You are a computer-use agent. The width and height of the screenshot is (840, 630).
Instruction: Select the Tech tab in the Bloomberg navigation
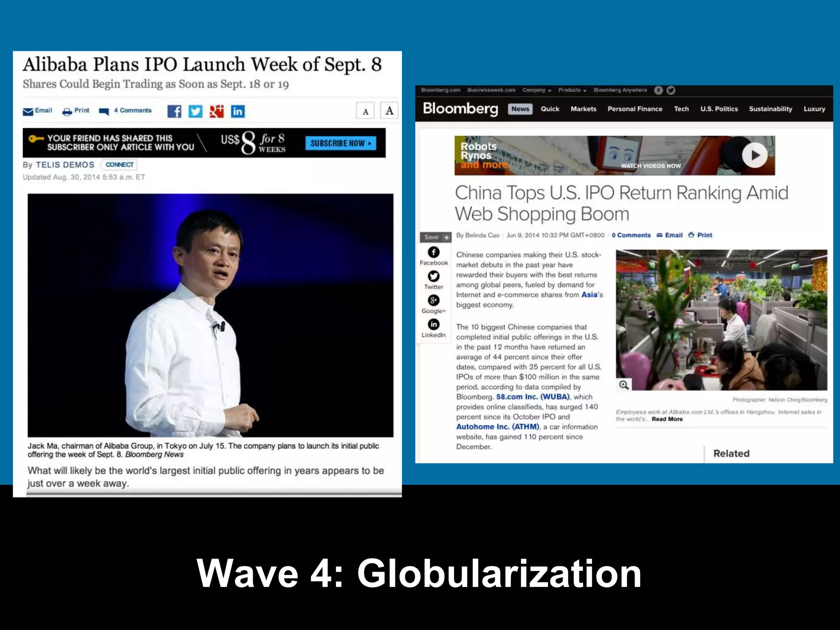[x=681, y=109]
